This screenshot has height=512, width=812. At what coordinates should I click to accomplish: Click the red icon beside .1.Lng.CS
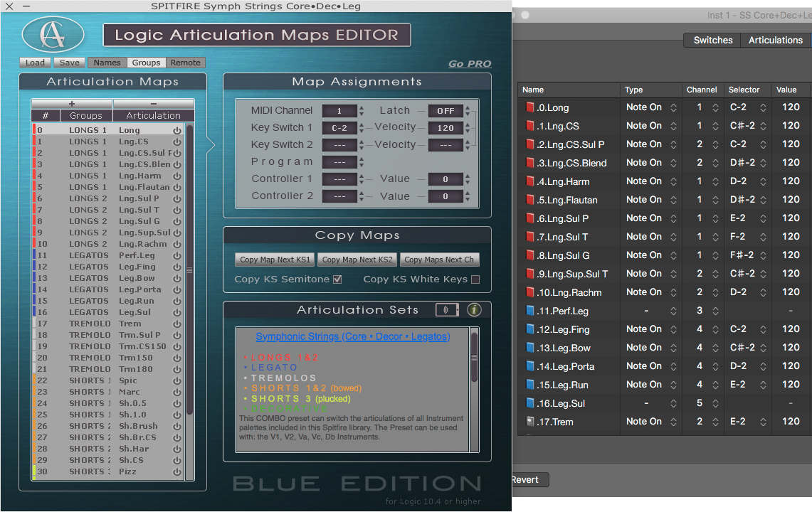click(x=529, y=126)
